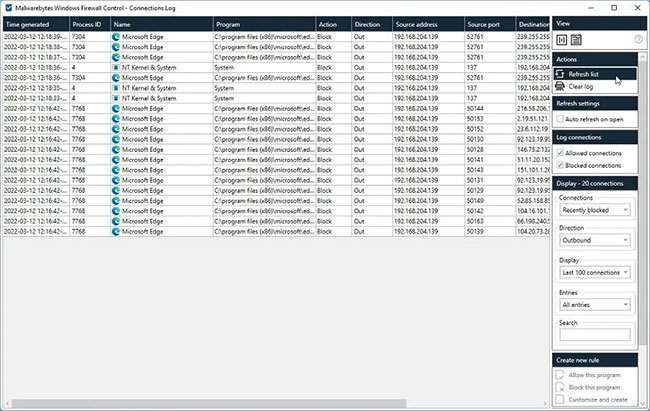This screenshot has height=411, width=650.
Task: Click Edge icon in 12:18:37 row
Action: click(x=116, y=57)
